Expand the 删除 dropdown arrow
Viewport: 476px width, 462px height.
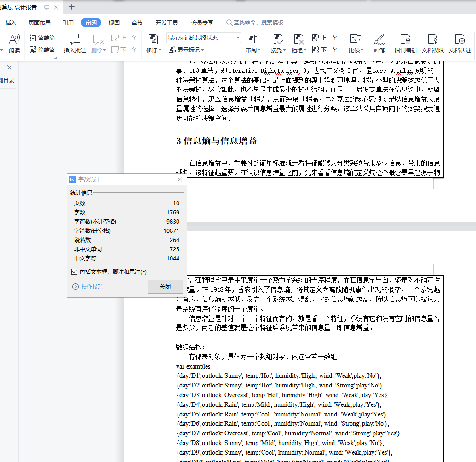[x=105, y=51]
